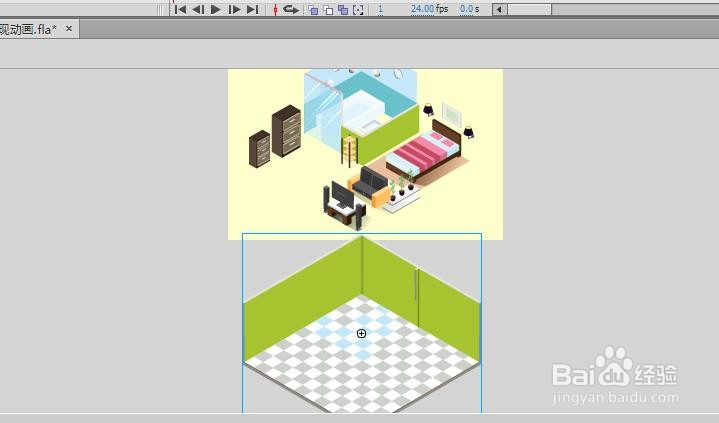This screenshot has height=423, width=719.
Task: Switch to the .fla document tab
Action: [28, 29]
